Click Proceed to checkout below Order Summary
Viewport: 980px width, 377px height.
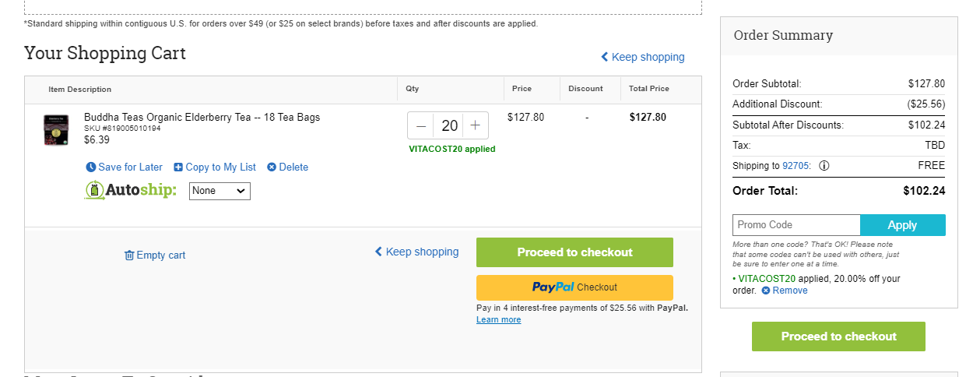pyautogui.click(x=838, y=336)
